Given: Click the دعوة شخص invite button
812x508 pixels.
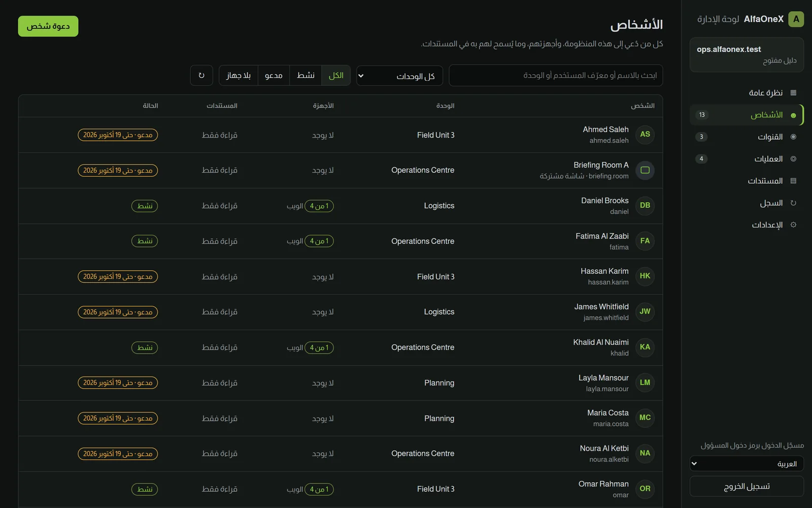Looking at the screenshot, I should point(48,26).
